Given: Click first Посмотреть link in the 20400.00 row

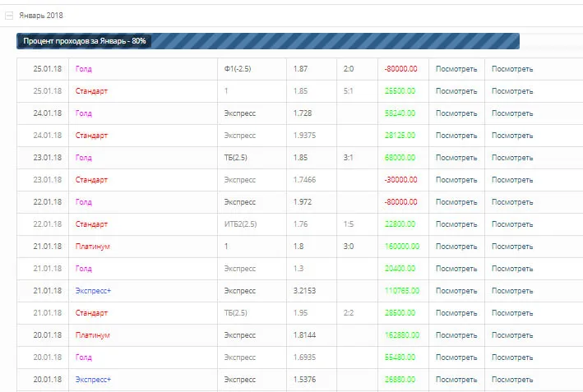Looking at the screenshot, I should pos(456,269).
